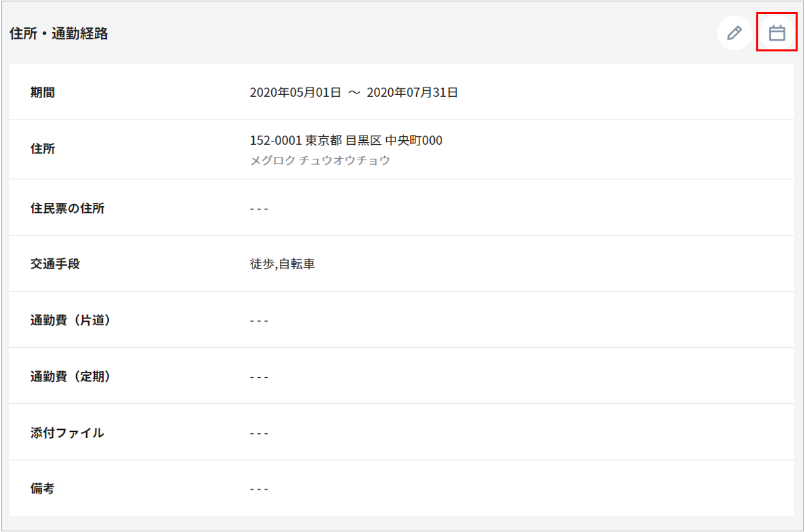Select the 住所・通勤経路 section heading
This screenshot has width=805, height=532.
[59, 34]
